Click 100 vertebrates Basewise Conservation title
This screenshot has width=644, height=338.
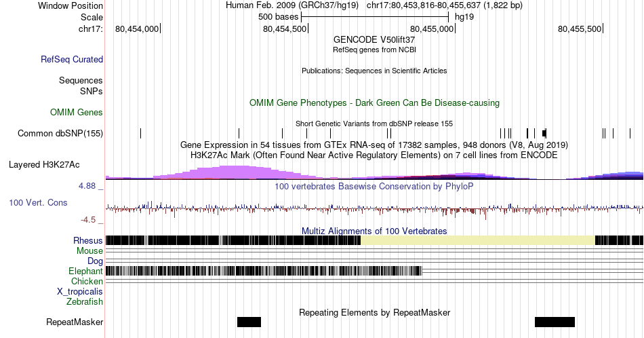point(374,186)
